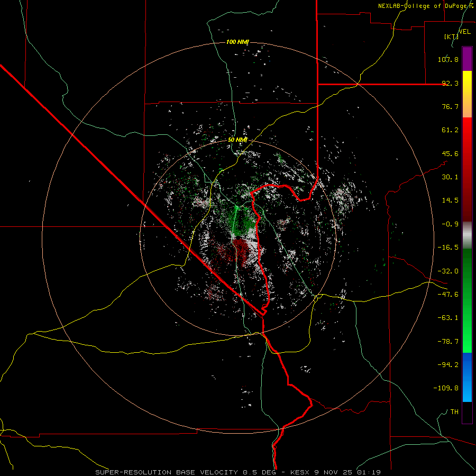Click the yellow-orange color bar segment

467,94
